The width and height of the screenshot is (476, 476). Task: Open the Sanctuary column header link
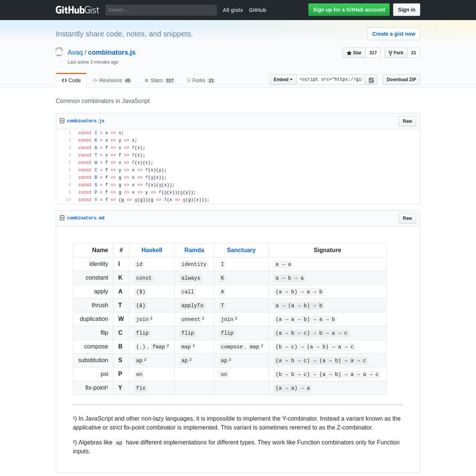pos(241,250)
